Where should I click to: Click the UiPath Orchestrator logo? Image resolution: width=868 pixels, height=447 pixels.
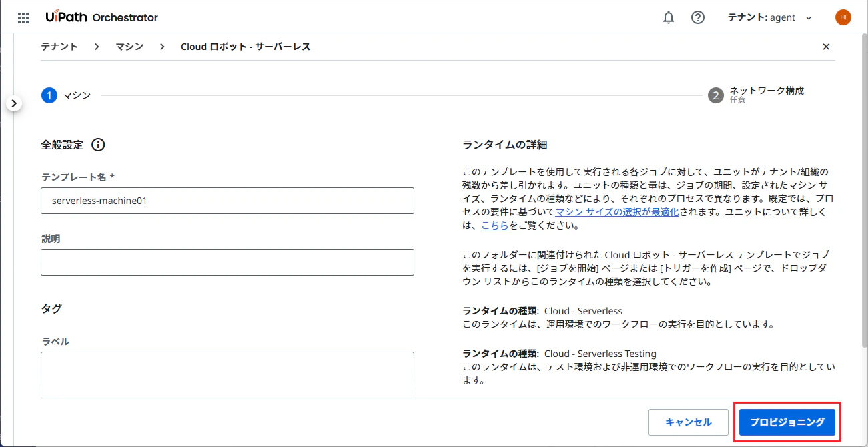point(102,17)
